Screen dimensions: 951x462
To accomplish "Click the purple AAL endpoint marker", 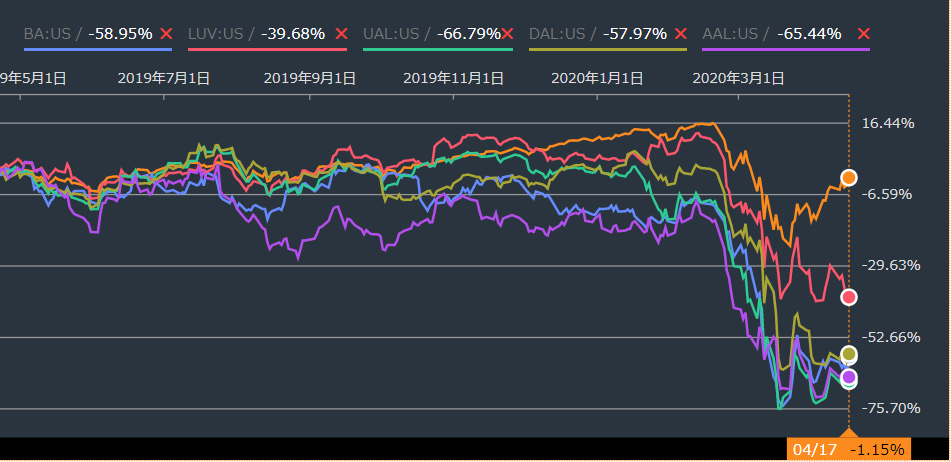I will (849, 377).
